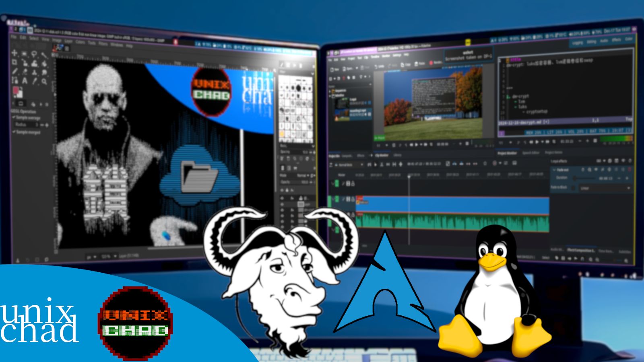The width and height of the screenshot is (644, 362).
Task: Lock the top video track in Kdenlive timeline
Action: click(353, 183)
